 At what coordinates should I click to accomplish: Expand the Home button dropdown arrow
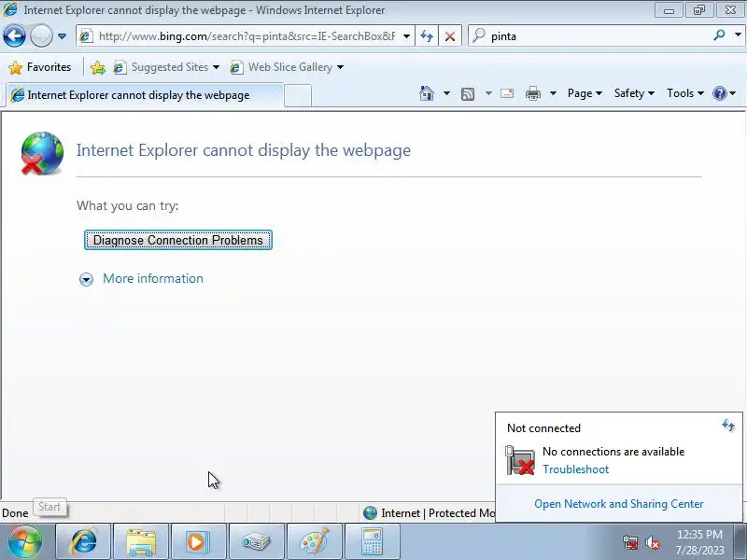click(x=446, y=93)
